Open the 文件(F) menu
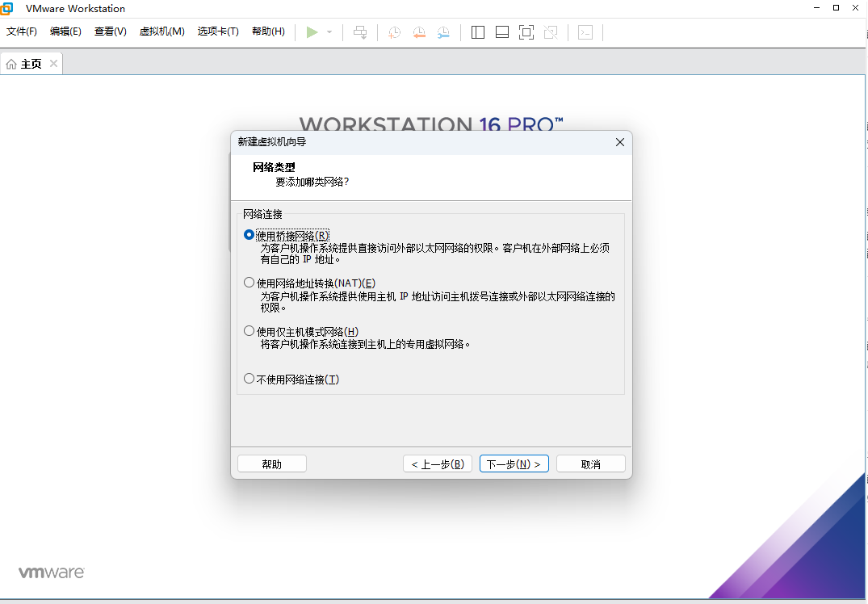The height and width of the screenshot is (604, 868). (x=22, y=31)
